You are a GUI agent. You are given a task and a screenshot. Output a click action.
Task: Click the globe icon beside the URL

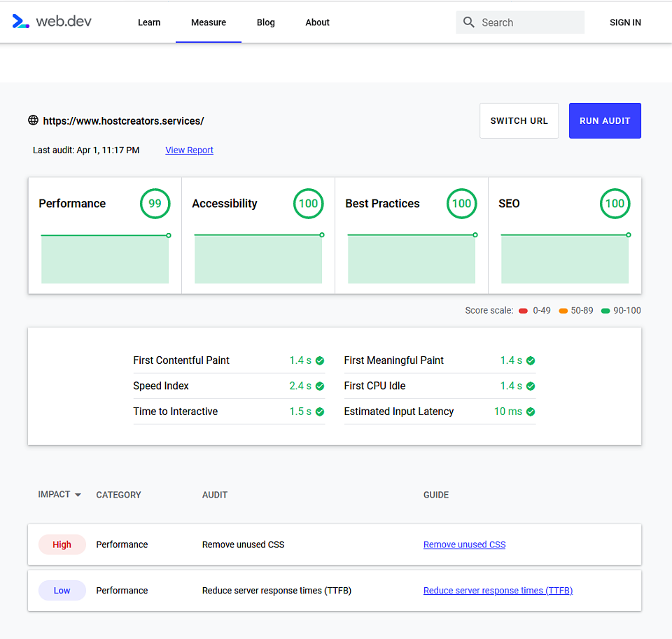[33, 120]
